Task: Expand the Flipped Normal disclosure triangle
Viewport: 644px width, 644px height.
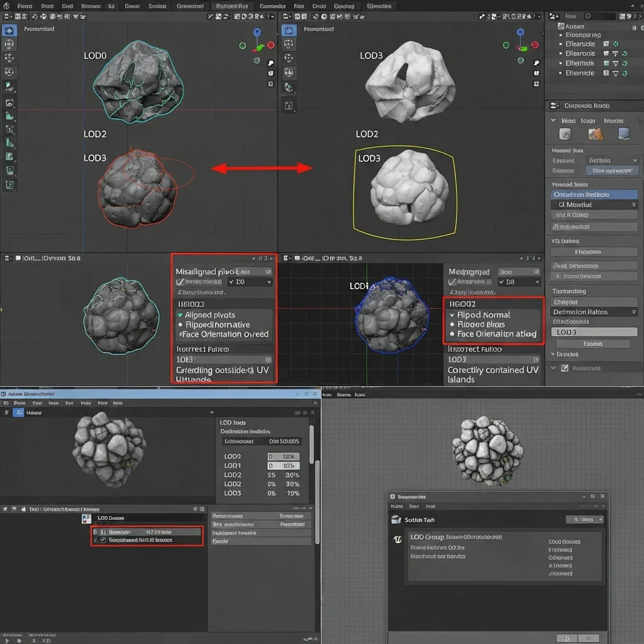Action: (x=452, y=315)
